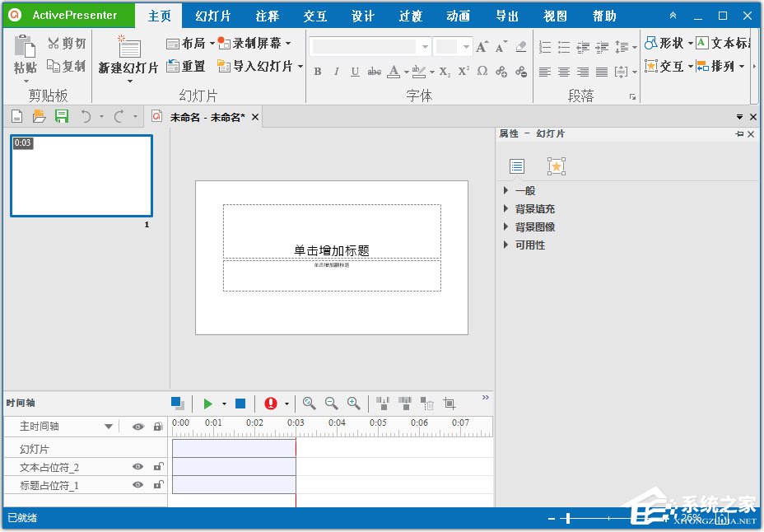Toggle bold formatting
The image size is (764, 532).
(318, 72)
